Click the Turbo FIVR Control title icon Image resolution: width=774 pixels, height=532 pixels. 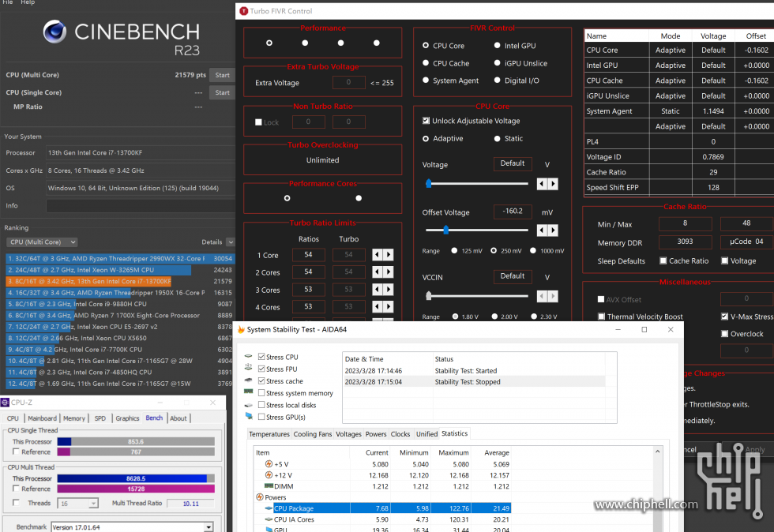pos(243,11)
